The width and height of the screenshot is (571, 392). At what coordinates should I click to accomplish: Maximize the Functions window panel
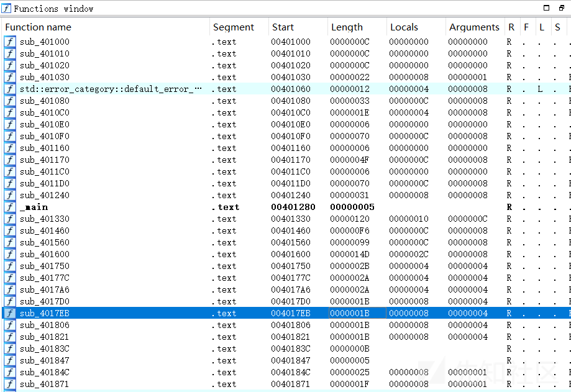point(546,7)
